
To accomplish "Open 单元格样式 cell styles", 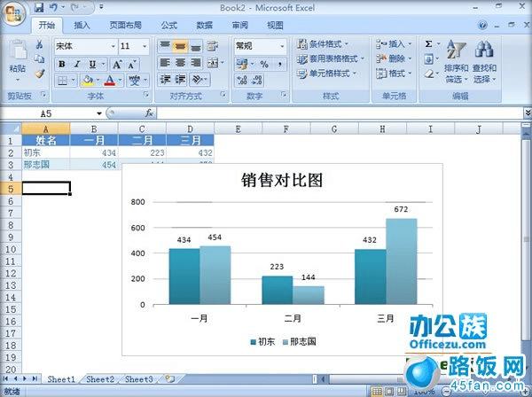I will point(326,74).
